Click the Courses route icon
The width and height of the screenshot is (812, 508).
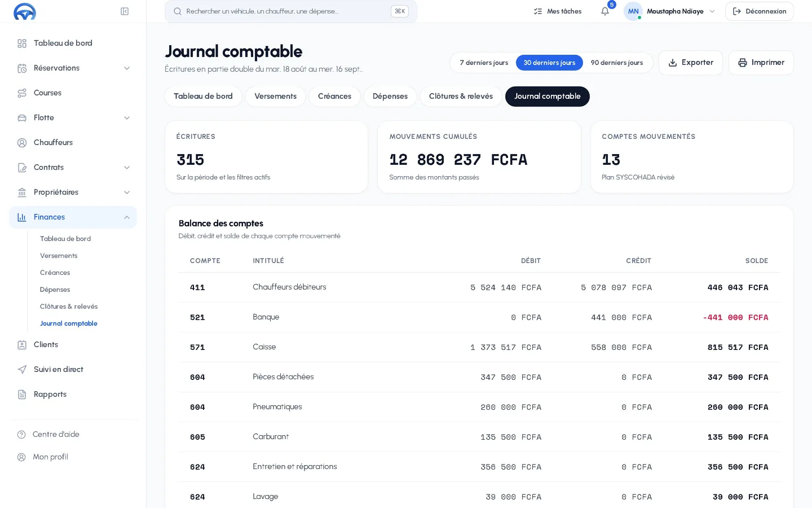pos(22,93)
